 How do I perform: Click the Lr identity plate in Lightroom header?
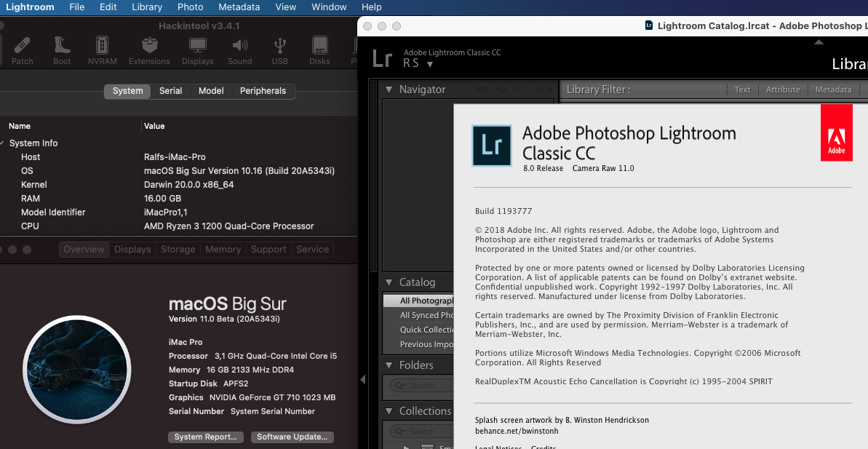383,58
